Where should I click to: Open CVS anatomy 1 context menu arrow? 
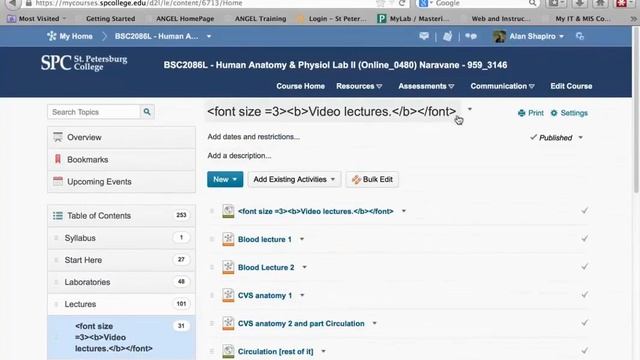tap(302, 295)
